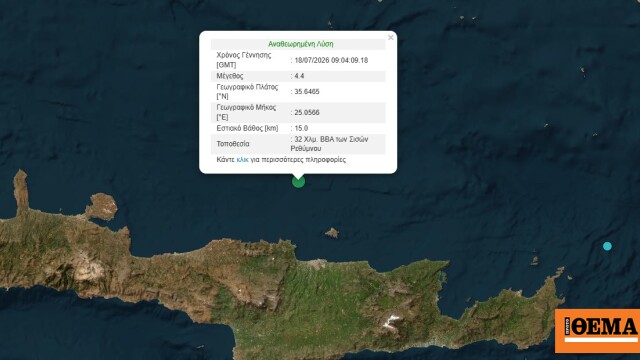Select the 'Μέγεθος' row label
Image resolution: width=640 pixels, height=360 pixels.
(230, 76)
